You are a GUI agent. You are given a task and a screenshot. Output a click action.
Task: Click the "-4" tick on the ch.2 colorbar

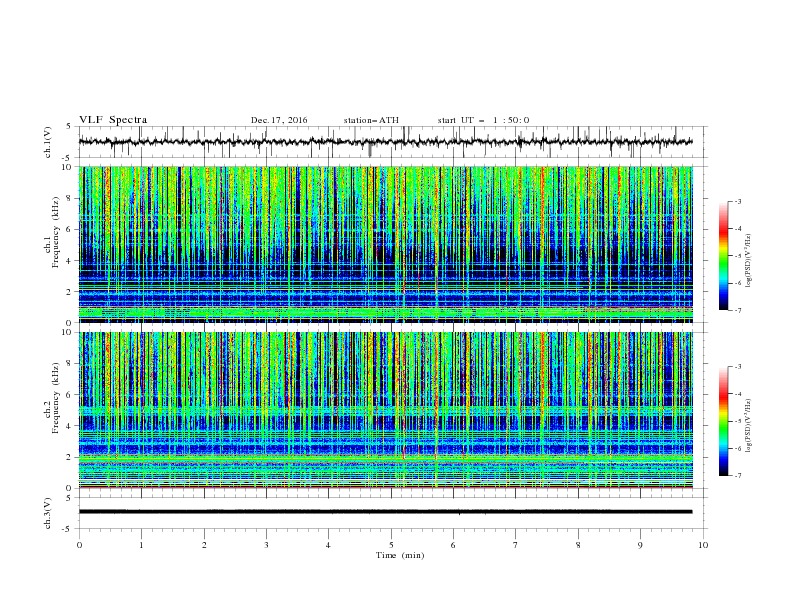pos(737,394)
